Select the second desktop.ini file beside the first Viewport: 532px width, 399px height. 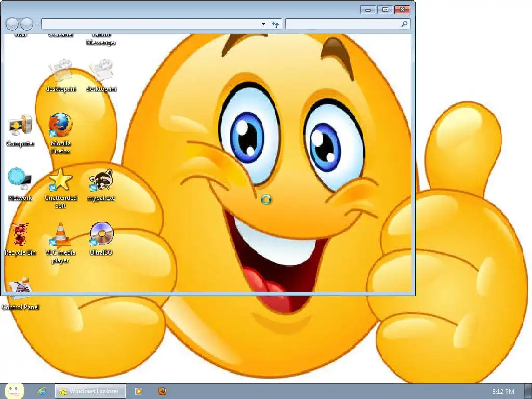tap(101, 75)
